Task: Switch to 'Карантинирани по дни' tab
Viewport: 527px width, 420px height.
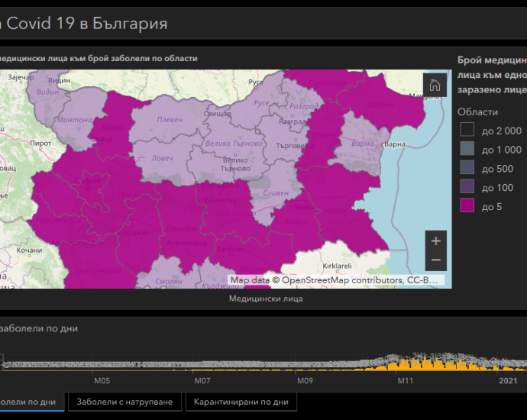Action: click(x=241, y=402)
